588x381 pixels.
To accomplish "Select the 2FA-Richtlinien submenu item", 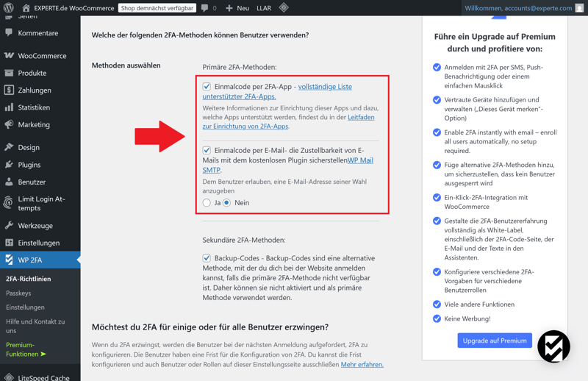I will tap(29, 279).
